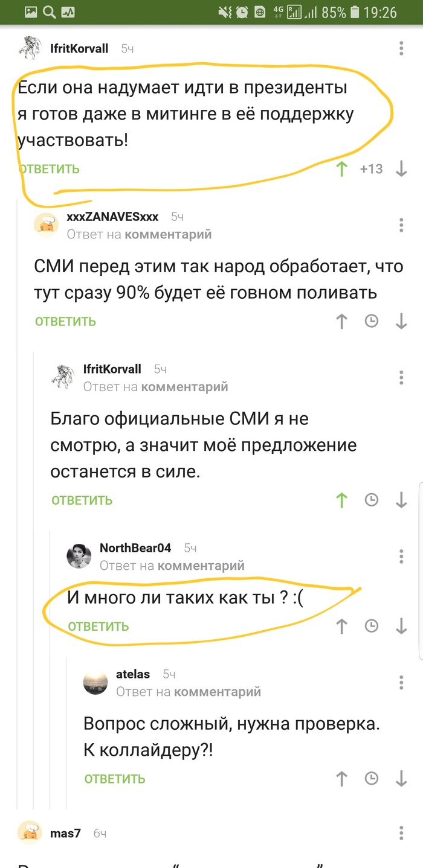Open xxxZANAVESxxx's user profile name

[112, 217]
